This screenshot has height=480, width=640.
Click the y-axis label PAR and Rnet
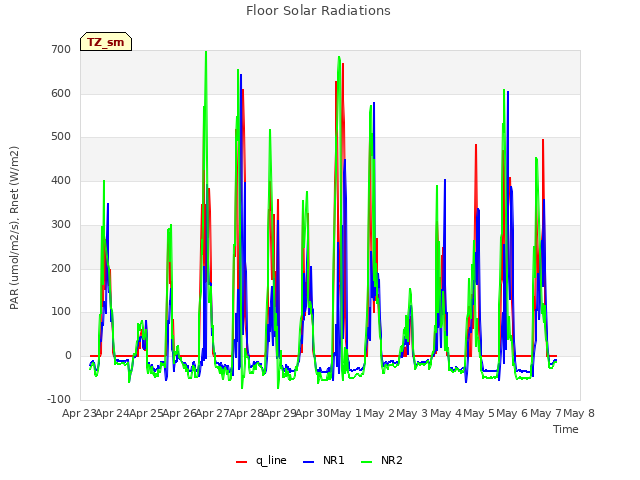14,228
